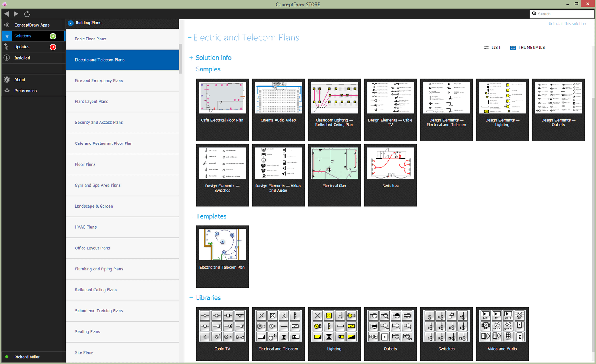The image size is (596, 364).
Task: Click the Richard Miller user name
Action: (x=27, y=357)
